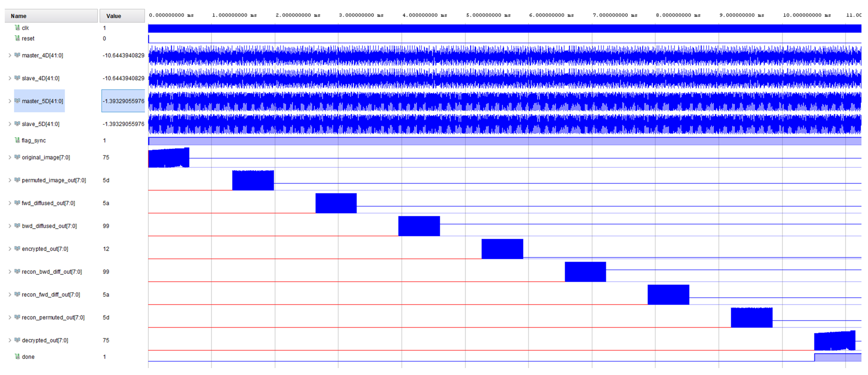Select the master_5D[41:0] signal row
Image resolution: width=868 pixels, height=375 pixels.
[42, 101]
